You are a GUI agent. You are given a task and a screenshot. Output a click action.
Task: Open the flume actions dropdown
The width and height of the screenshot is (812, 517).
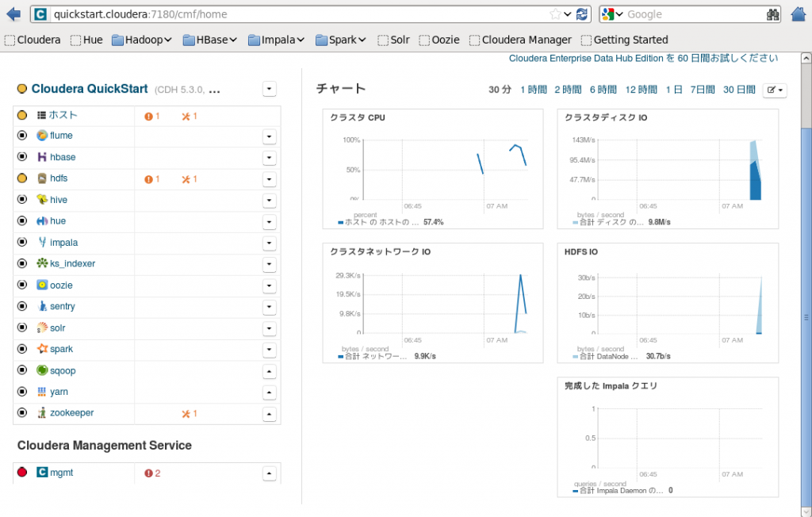click(x=270, y=136)
